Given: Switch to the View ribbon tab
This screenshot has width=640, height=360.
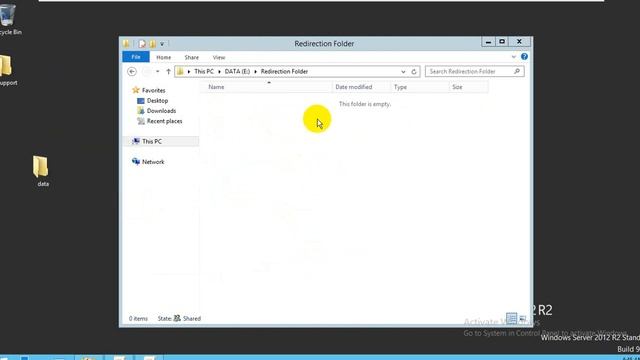Looking at the screenshot, I should click(x=219, y=58).
